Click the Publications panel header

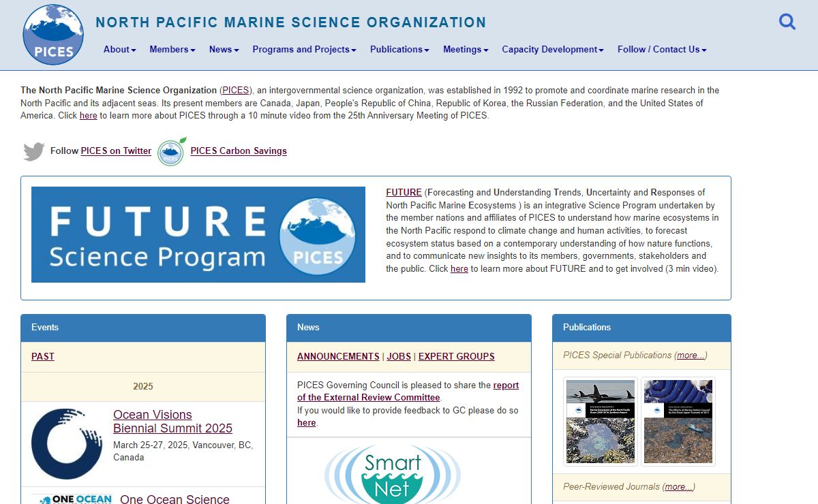(x=641, y=328)
